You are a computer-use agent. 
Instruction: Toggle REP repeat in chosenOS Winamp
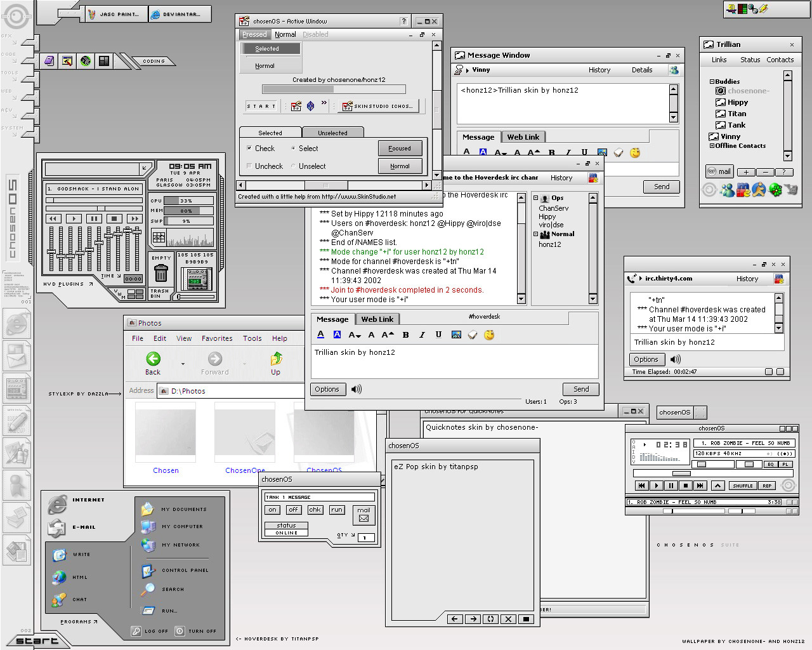(x=767, y=486)
